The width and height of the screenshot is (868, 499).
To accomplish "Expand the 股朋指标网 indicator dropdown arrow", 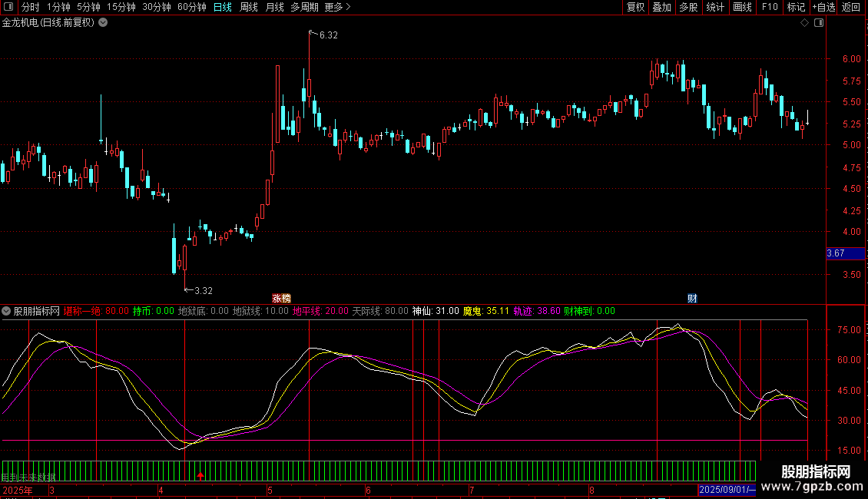I will 7,312.
